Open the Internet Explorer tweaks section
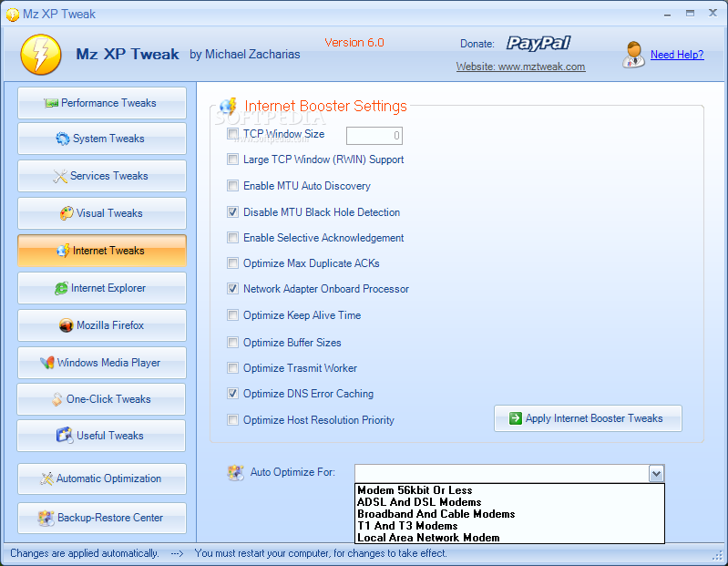728x566 pixels. (x=102, y=288)
